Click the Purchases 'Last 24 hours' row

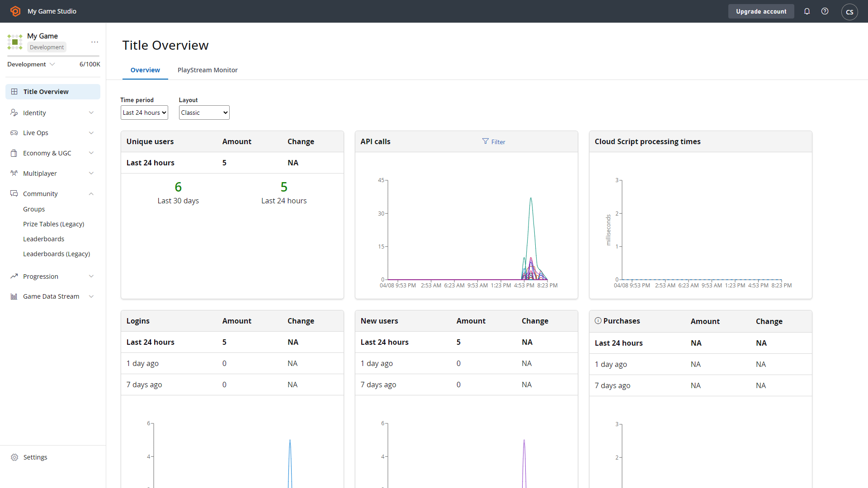701,343
